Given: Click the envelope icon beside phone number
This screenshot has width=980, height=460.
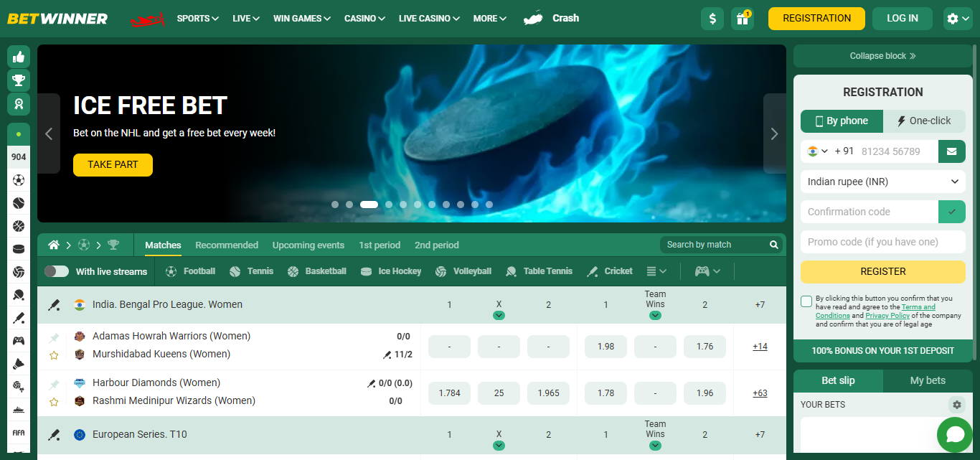Looking at the screenshot, I should pos(951,151).
